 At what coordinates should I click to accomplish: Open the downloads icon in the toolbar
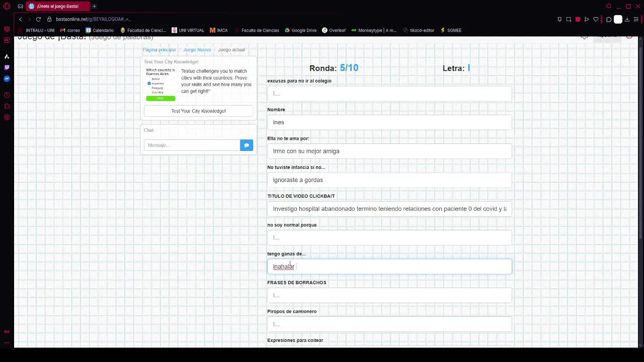coord(627,19)
